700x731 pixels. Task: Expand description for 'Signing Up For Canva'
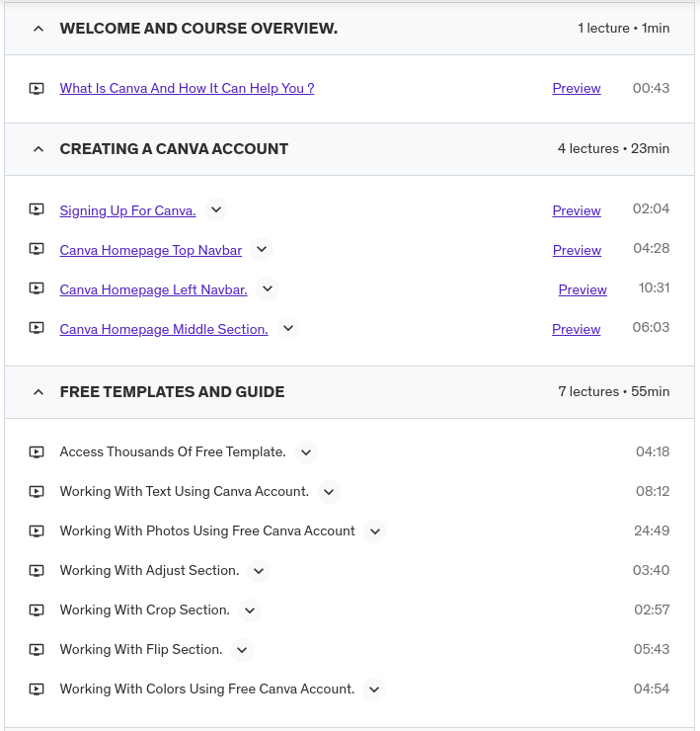click(x=216, y=209)
